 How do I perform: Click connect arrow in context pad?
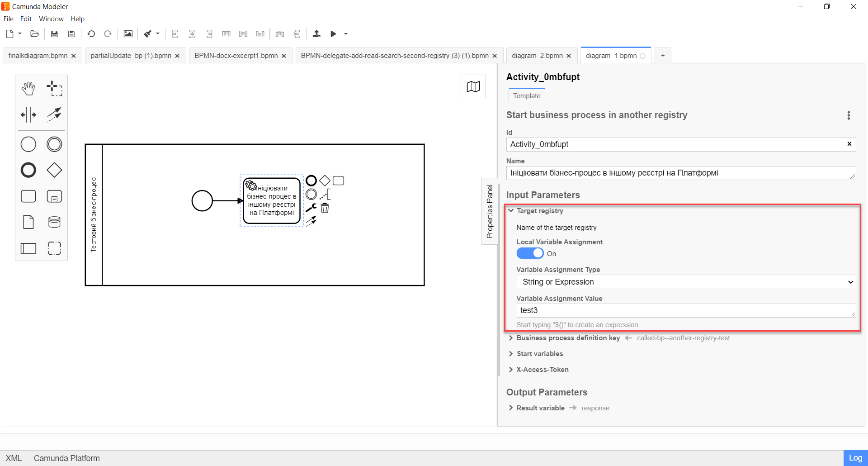point(311,221)
